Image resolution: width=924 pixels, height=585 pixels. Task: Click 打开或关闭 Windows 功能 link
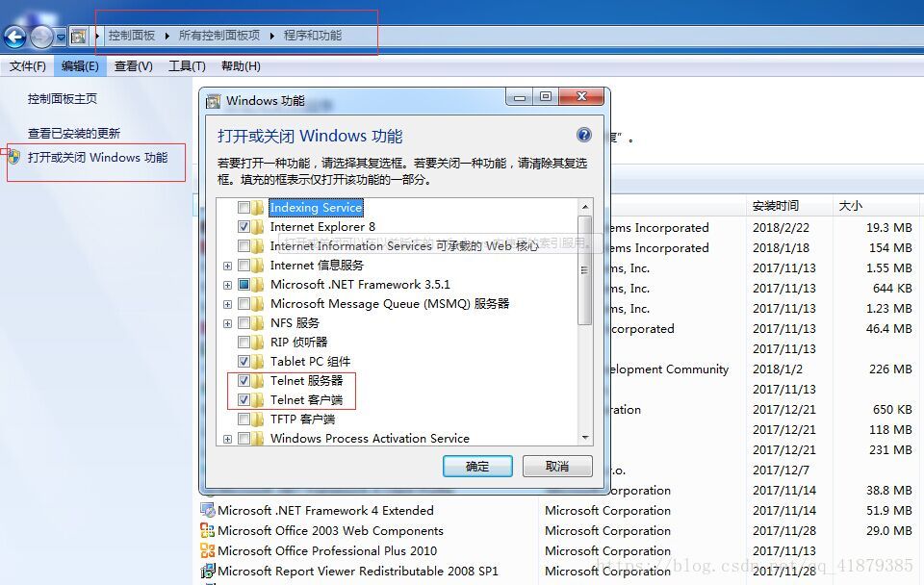point(98,157)
